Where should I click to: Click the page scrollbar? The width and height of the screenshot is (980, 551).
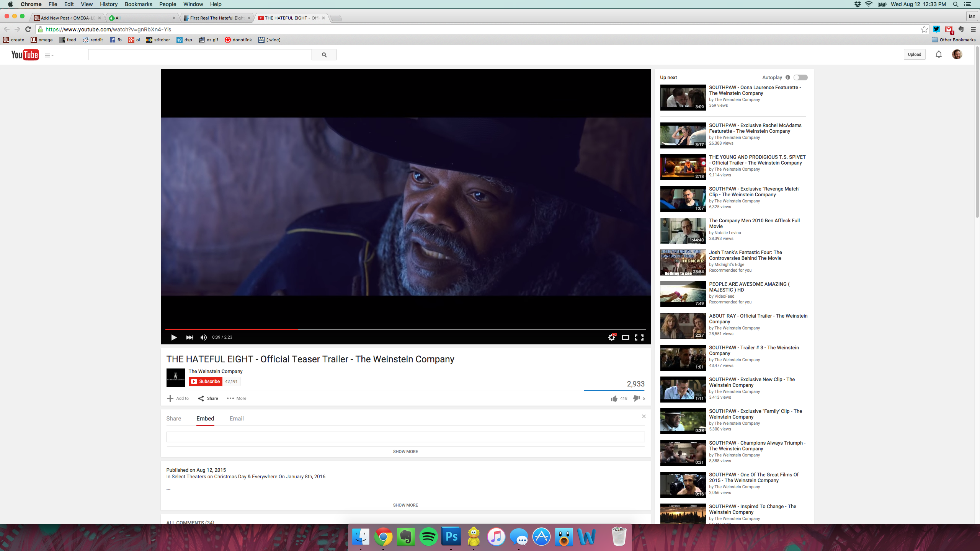coord(977,132)
